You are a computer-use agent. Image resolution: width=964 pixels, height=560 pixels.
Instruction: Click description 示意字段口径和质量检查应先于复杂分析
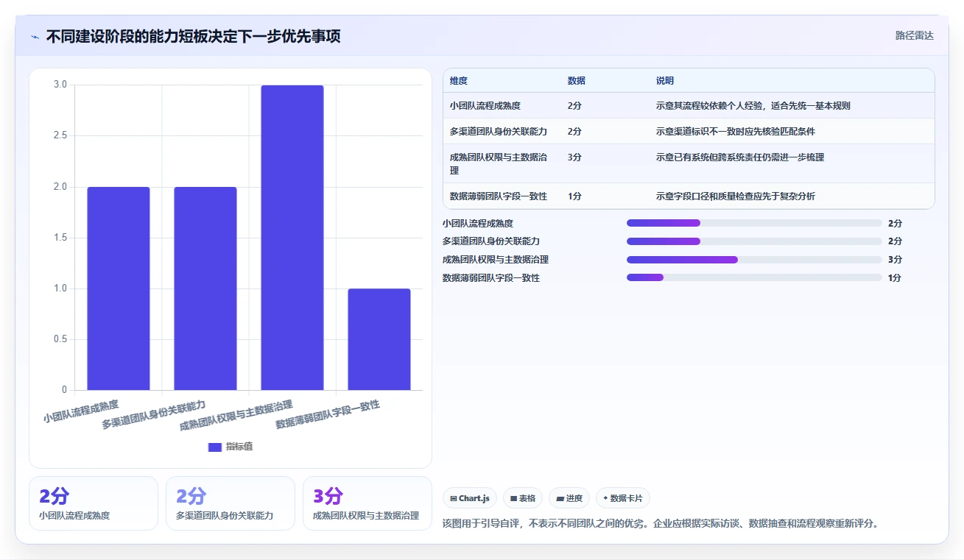736,196
